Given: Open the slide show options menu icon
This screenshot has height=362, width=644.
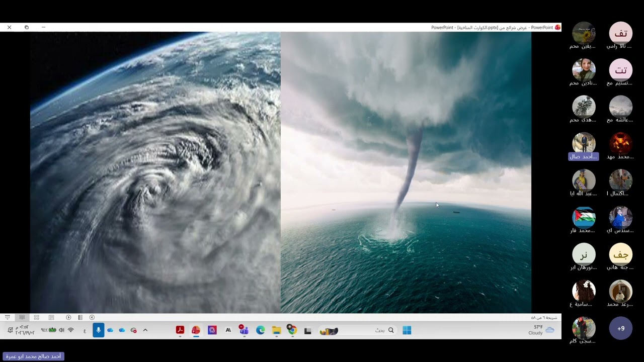Looking at the screenshot, I should [80, 317].
